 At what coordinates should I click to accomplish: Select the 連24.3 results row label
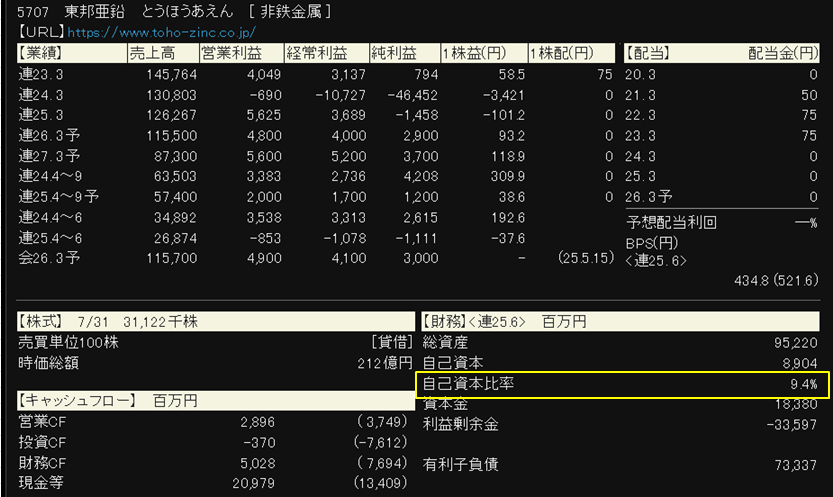pos(40,95)
